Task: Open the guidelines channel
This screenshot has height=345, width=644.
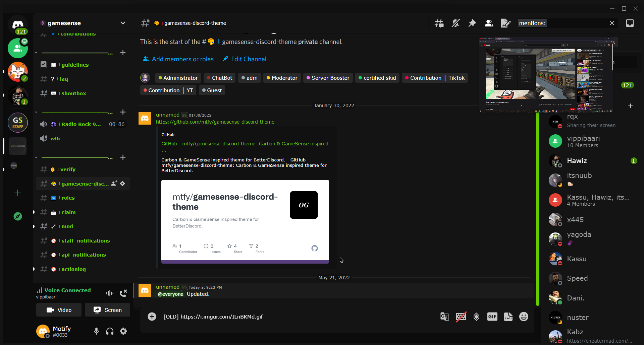Action: tap(73, 65)
